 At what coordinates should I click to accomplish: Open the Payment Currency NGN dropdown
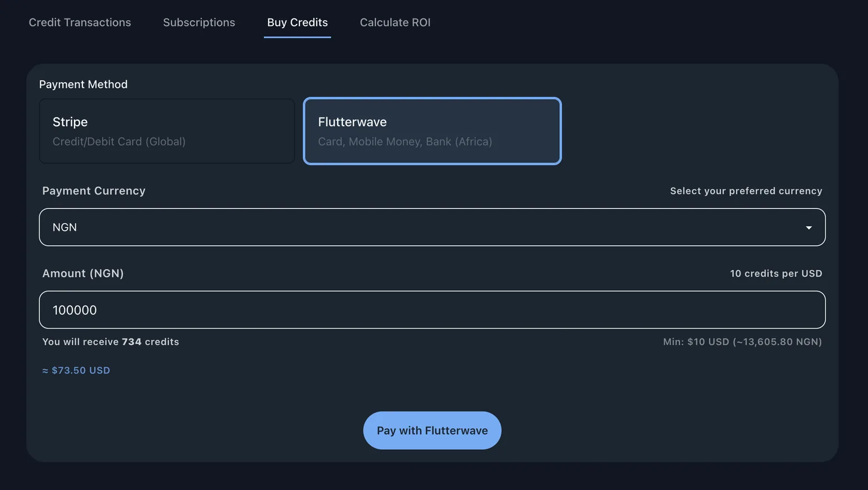[432, 227]
